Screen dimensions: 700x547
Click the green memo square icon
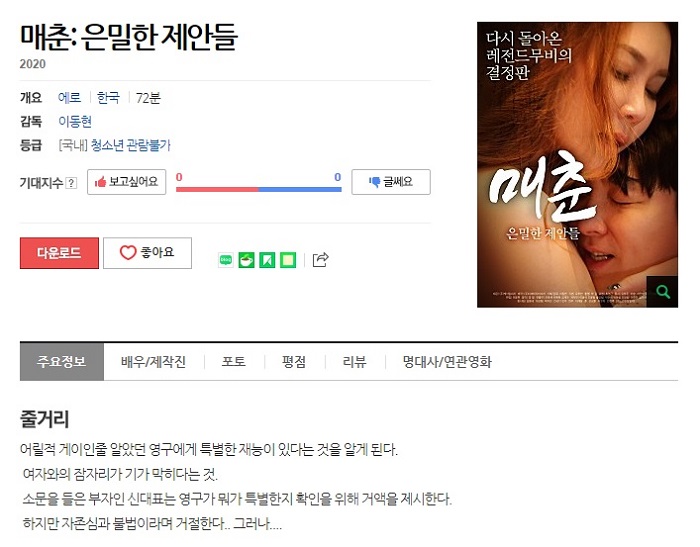point(288,260)
